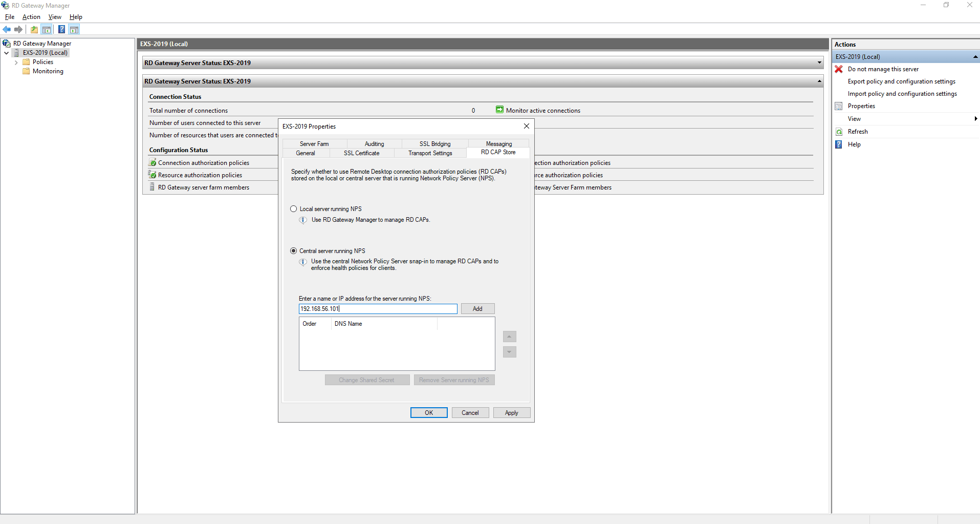The image size is (980, 524).
Task: Switch to the General tab
Action: (x=306, y=153)
